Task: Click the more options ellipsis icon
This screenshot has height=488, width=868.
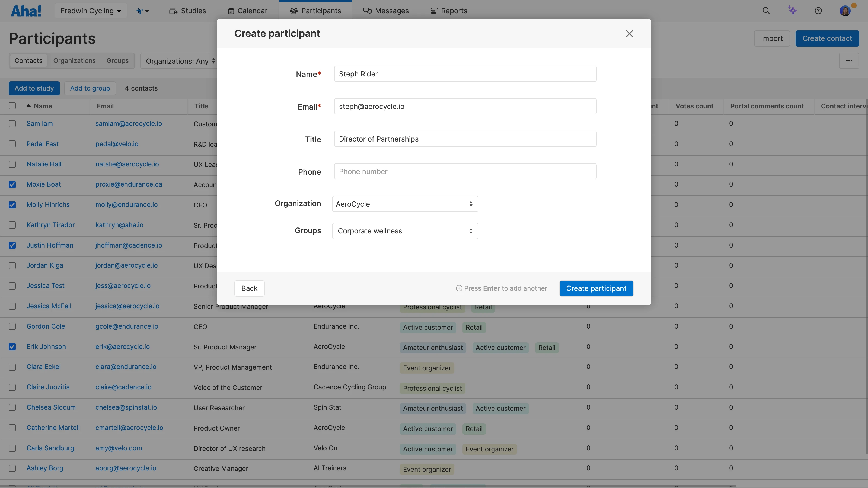Action: coord(849,61)
